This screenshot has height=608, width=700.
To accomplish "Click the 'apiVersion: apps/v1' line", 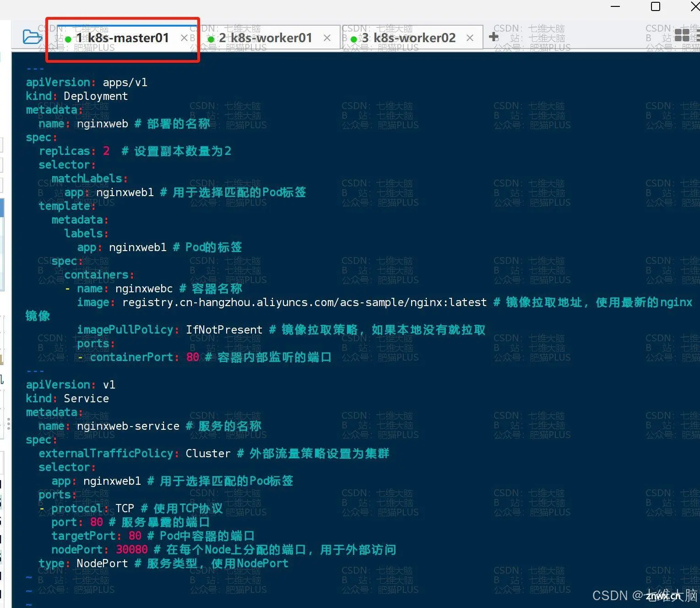I will tap(87, 82).
